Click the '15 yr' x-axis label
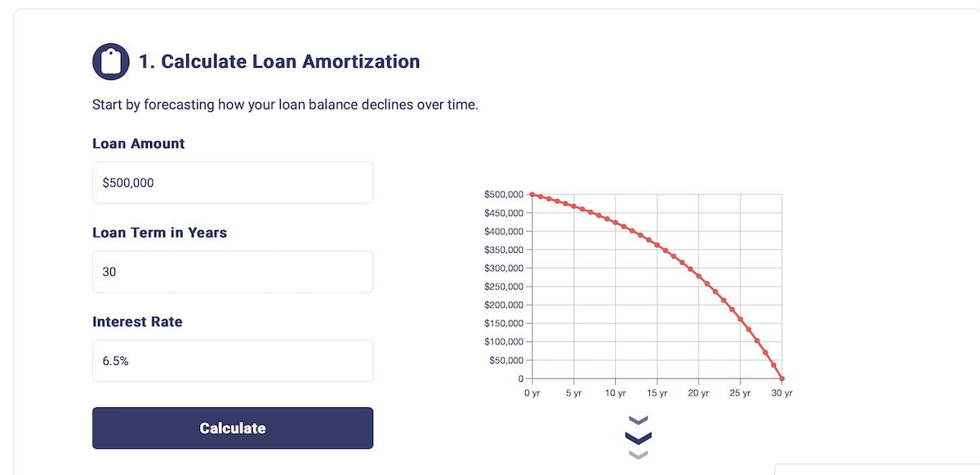980x475 pixels. click(x=657, y=393)
